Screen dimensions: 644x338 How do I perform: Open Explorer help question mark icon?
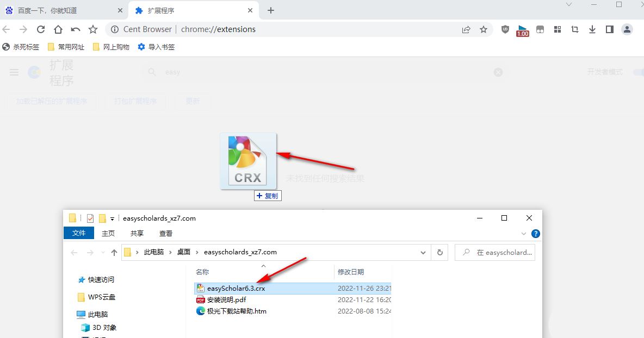tap(536, 234)
